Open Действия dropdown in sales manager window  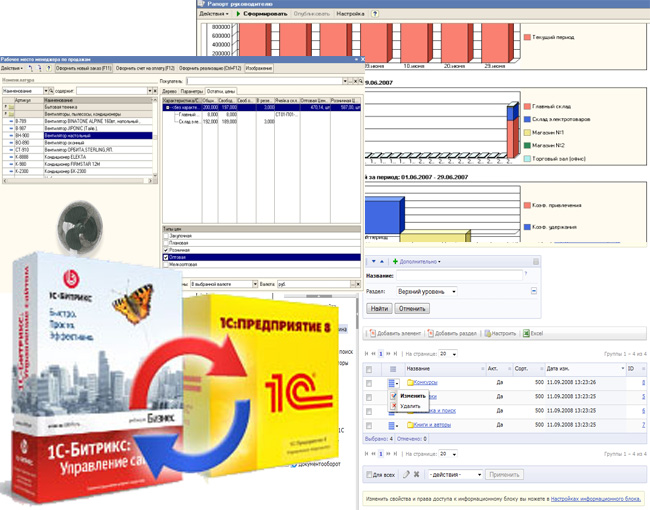12,68
